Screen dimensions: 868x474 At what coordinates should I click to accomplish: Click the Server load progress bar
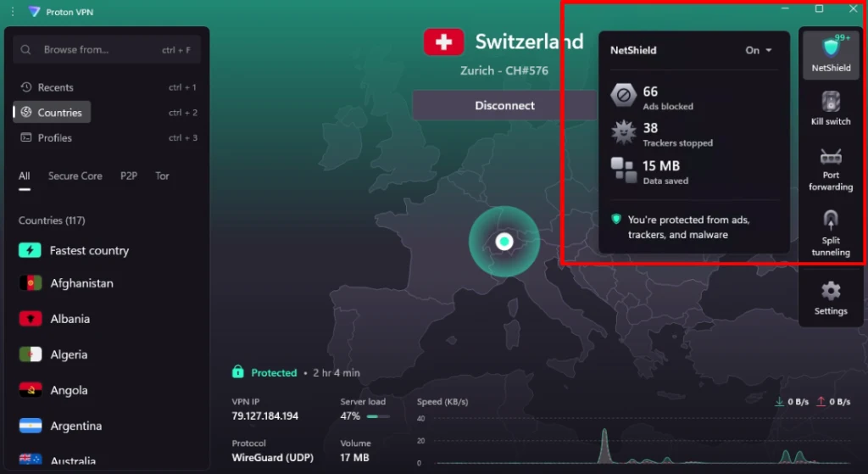coord(378,416)
